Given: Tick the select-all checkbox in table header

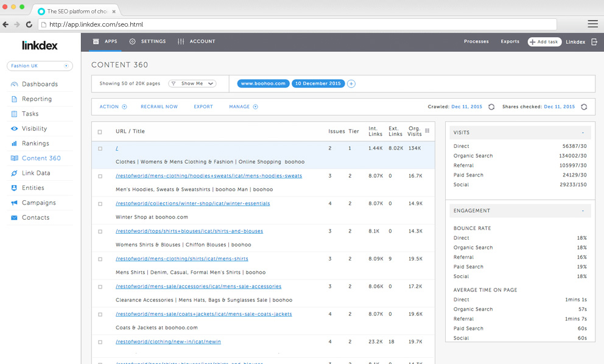Looking at the screenshot, I should [100, 131].
